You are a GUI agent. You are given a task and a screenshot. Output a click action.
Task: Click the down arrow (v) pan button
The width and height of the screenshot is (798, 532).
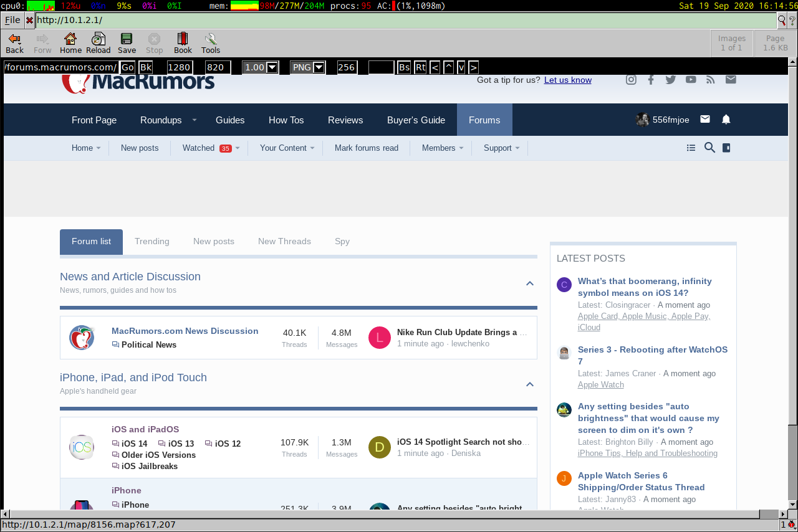coord(461,67)
